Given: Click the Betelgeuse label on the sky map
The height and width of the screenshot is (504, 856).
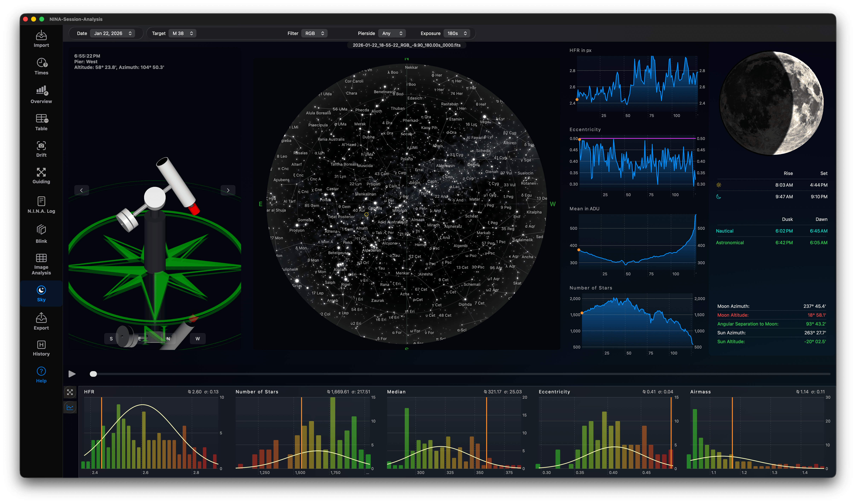Looking at the screenshot, I should [338, 253].
